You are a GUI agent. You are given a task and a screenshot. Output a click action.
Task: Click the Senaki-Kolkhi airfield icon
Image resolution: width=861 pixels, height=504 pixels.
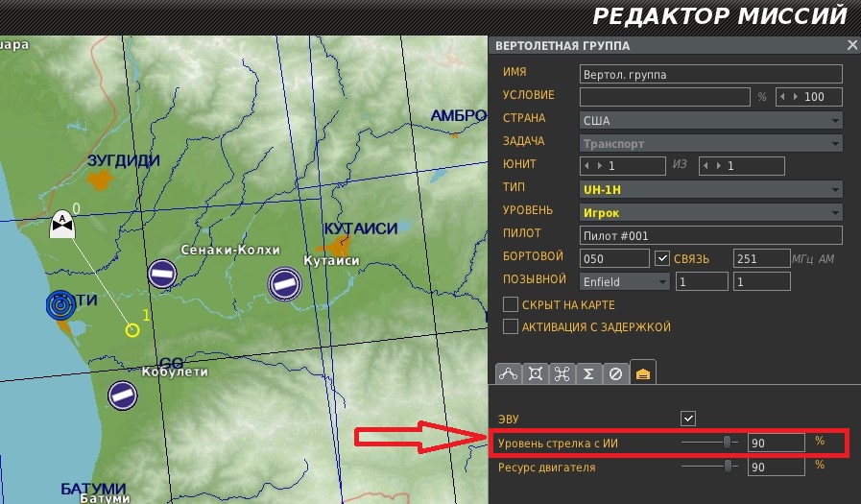[162, 274]
